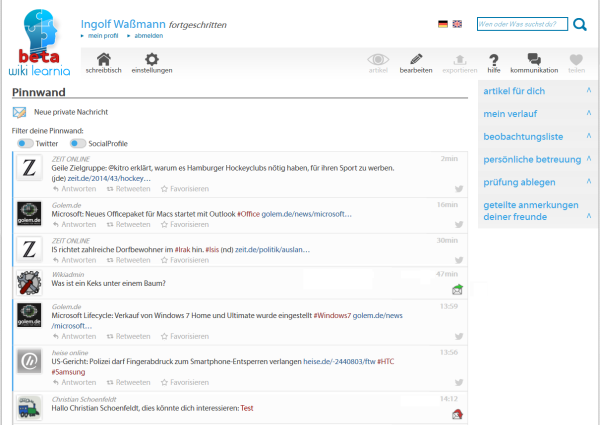The width and height of the screenshot is (600, 425).
Task: Click Twitter bird icon on Officepaket tweet
Action: click(x=459, y=225)
